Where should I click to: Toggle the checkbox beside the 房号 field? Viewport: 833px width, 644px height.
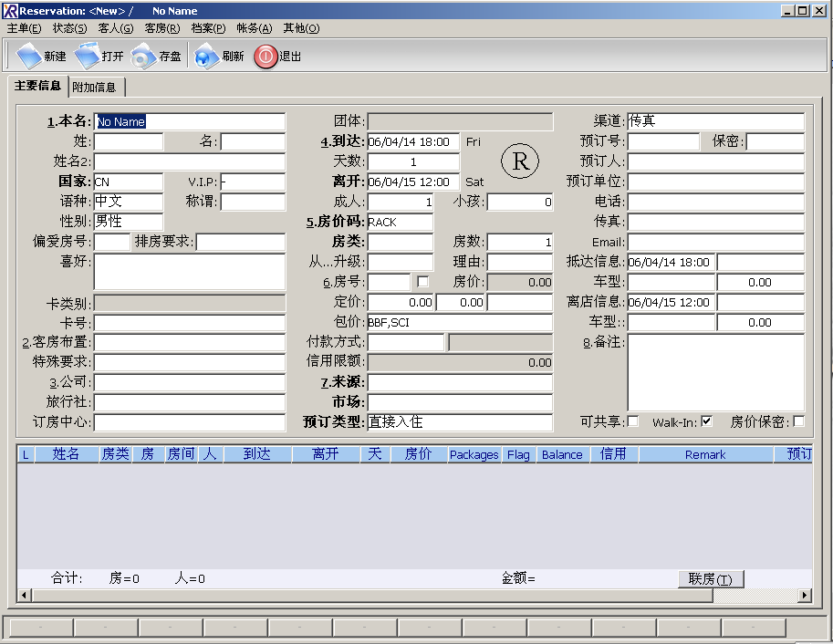[422, 282]
